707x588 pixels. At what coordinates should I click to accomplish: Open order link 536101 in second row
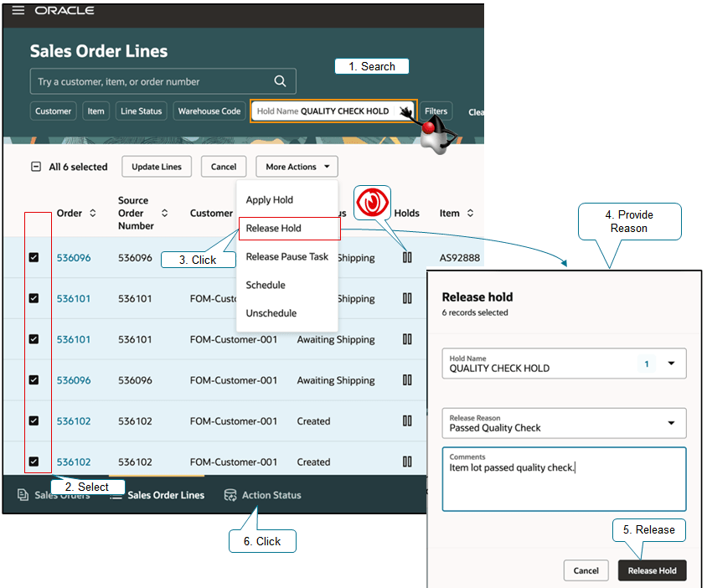pyautogui.click(x=74, y=298)
